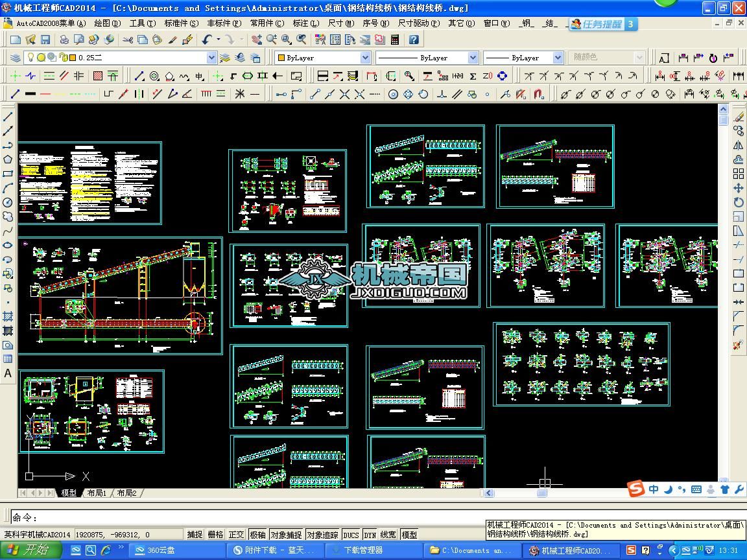Click the Print icon
This screenshot has width=747, height=560.
(64, 40)
